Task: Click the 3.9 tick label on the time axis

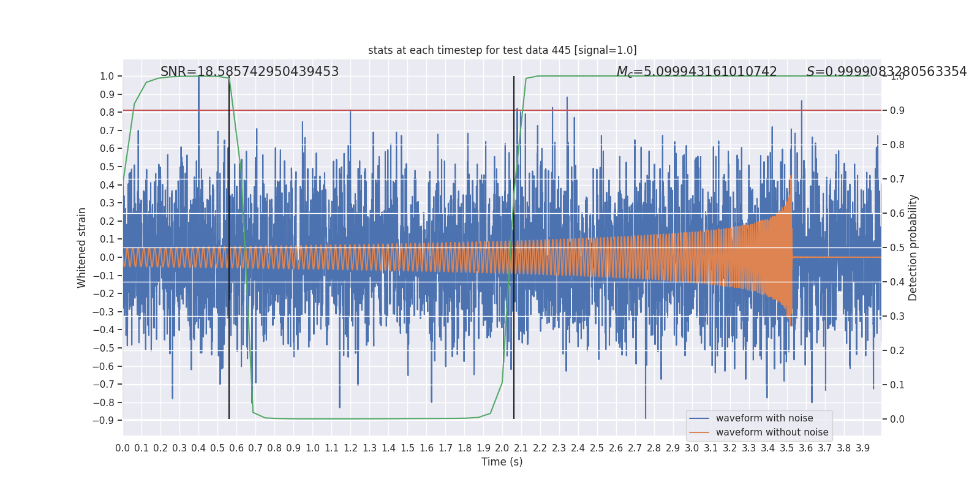Action: tap(862, 448)
